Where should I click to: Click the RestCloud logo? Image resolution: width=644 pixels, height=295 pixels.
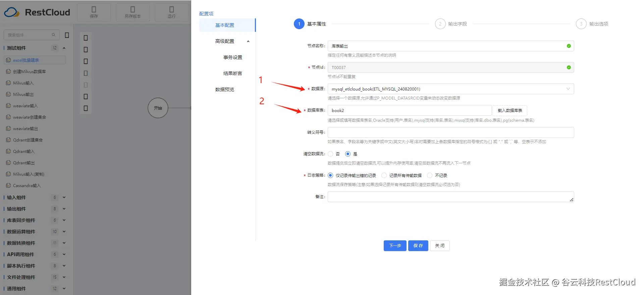coord(37,12)
